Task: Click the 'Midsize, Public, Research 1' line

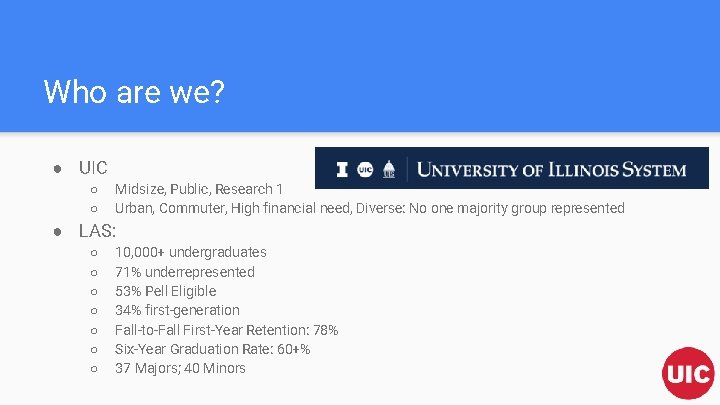Action: coord(199,189)
